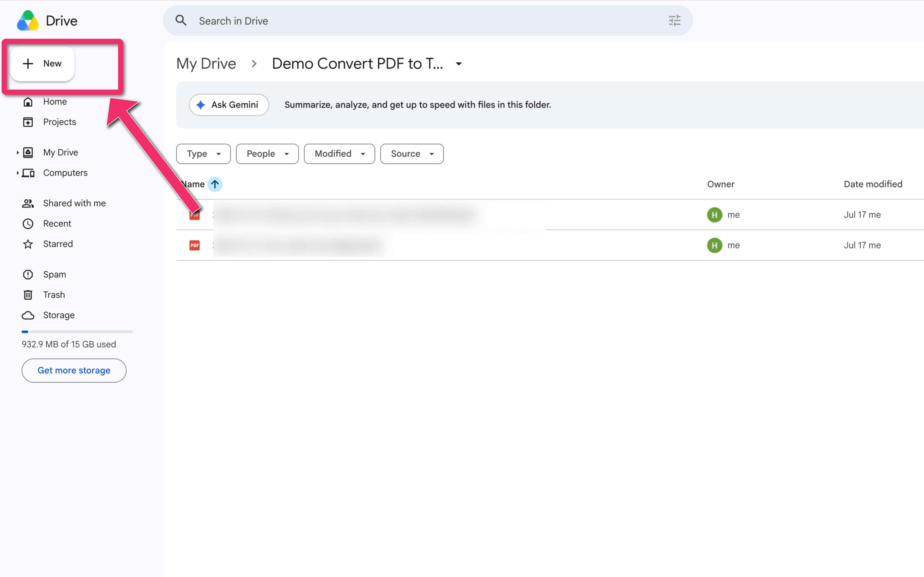Viewport: 924px width, 577px height.
Task: Reverse sort direction with Name arrow
Action: click(215, 184)
